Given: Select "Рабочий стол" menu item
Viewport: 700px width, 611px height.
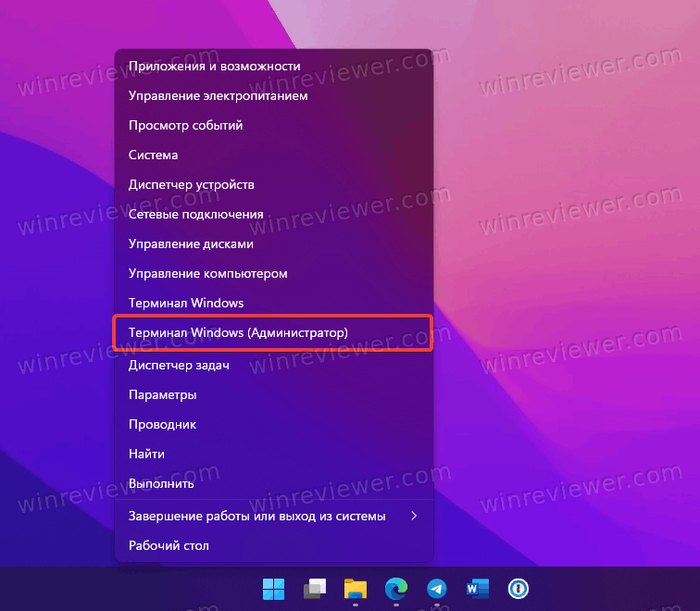Looking at the screenshot, I should tap(274, 545).
